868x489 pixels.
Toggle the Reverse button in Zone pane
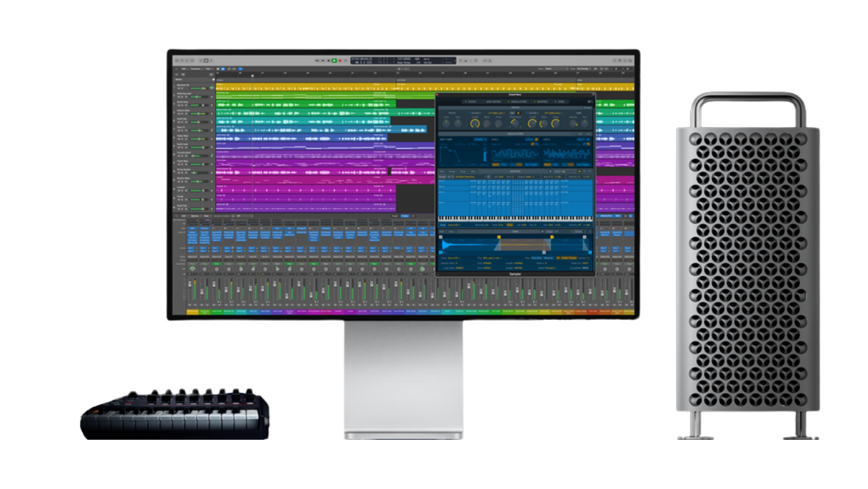point(548,258)
